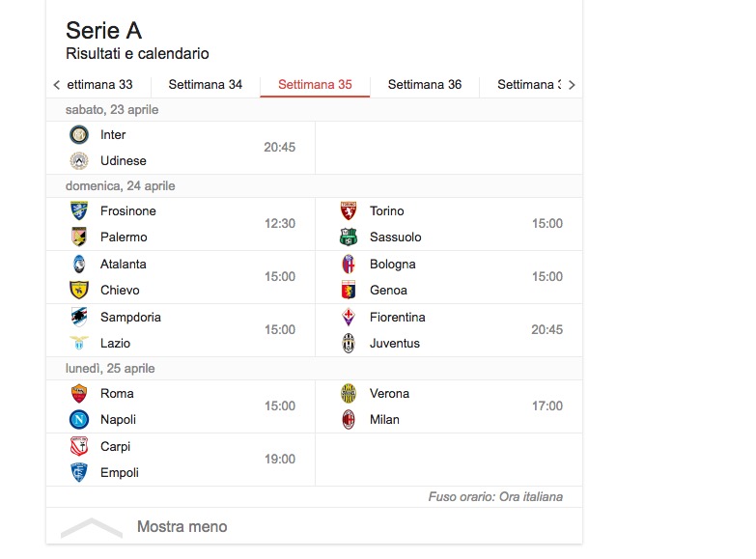Click the Juventus club crest

[x=349, y=344]
